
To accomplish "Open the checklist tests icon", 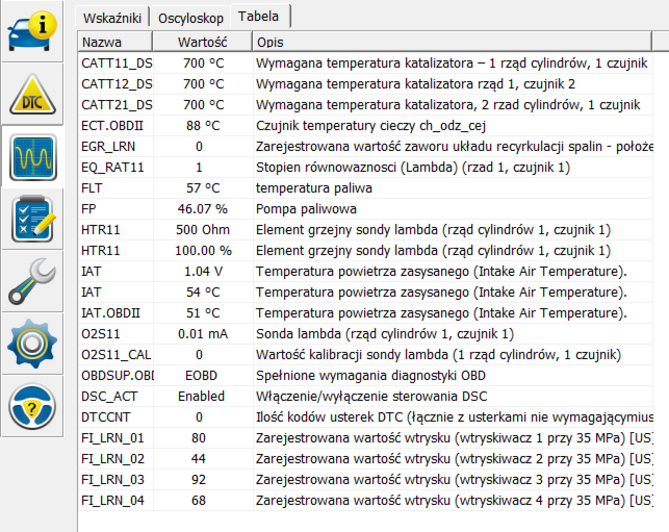I will tap(33, 218).
